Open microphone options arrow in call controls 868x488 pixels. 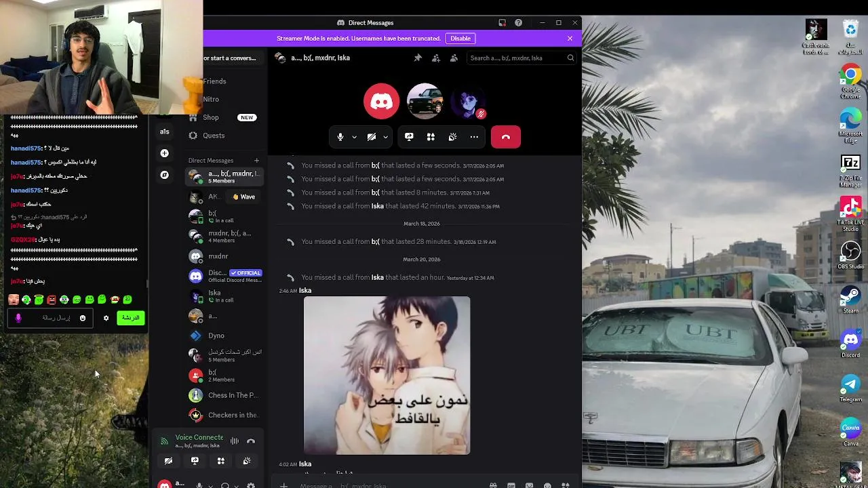(x=354, y=137)
